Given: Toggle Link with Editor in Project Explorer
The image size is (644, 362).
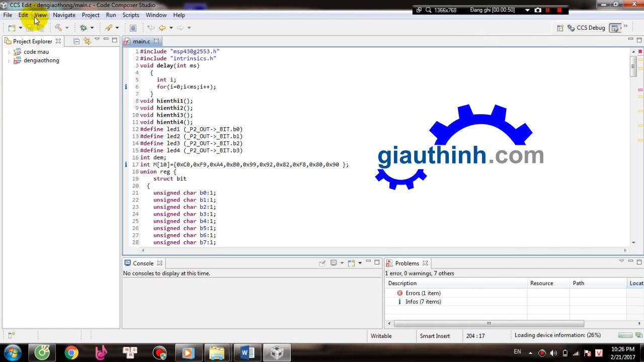Looking at the screenshot, I should 87,41.
